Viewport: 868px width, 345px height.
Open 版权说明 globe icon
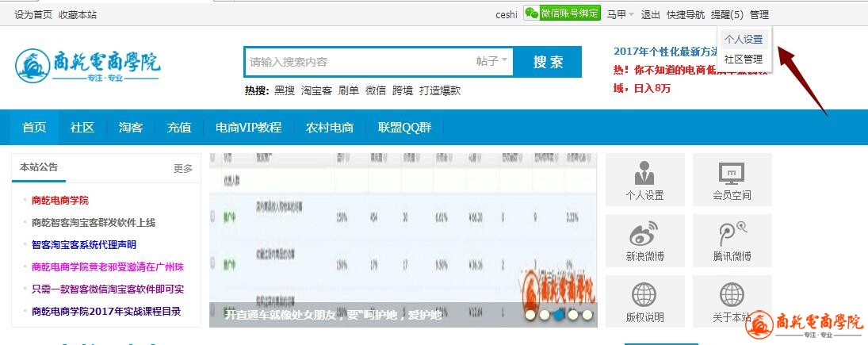(x=644, y=301)
